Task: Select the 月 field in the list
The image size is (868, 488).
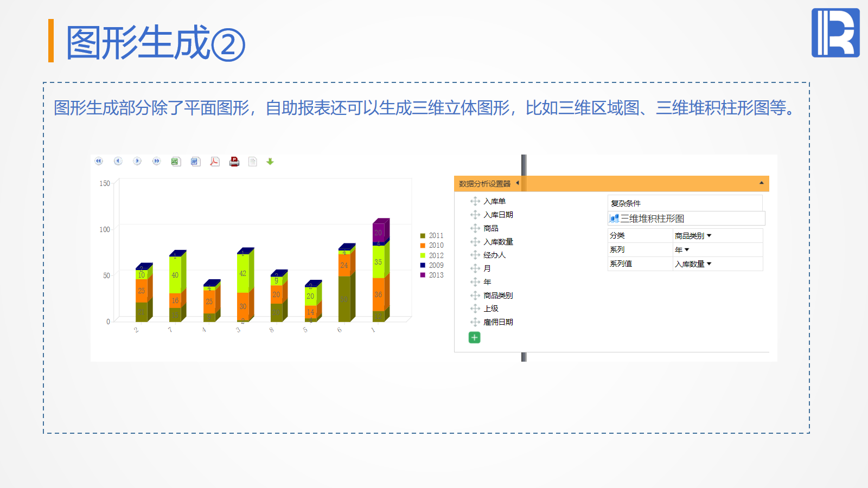Action: (487, 268)
